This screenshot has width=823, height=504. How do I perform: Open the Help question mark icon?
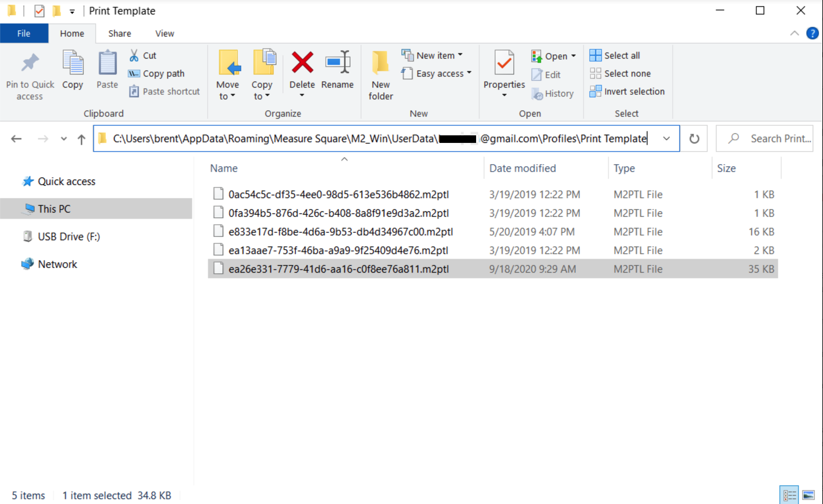tap(812, 33)
